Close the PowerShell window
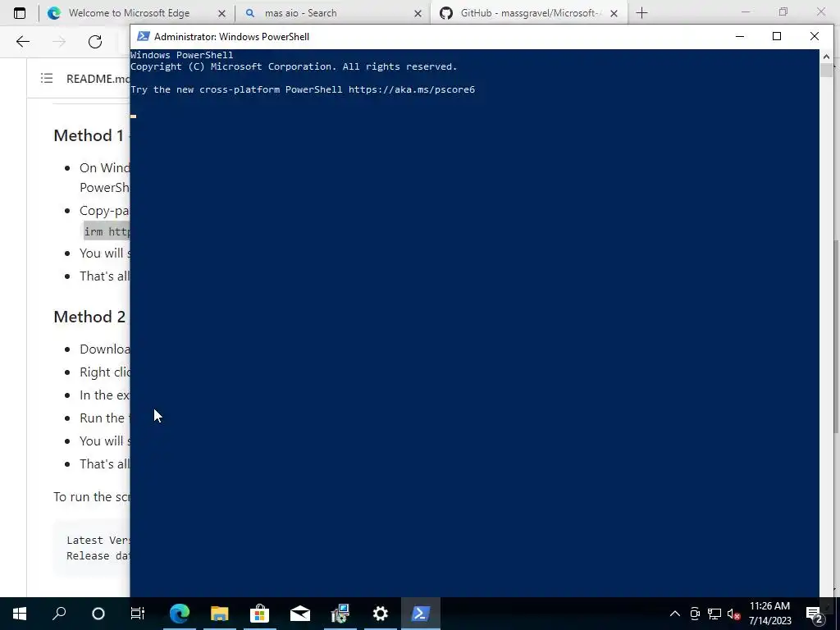The height and width of the screenshot is (630, 840). [x=815, y=36]
